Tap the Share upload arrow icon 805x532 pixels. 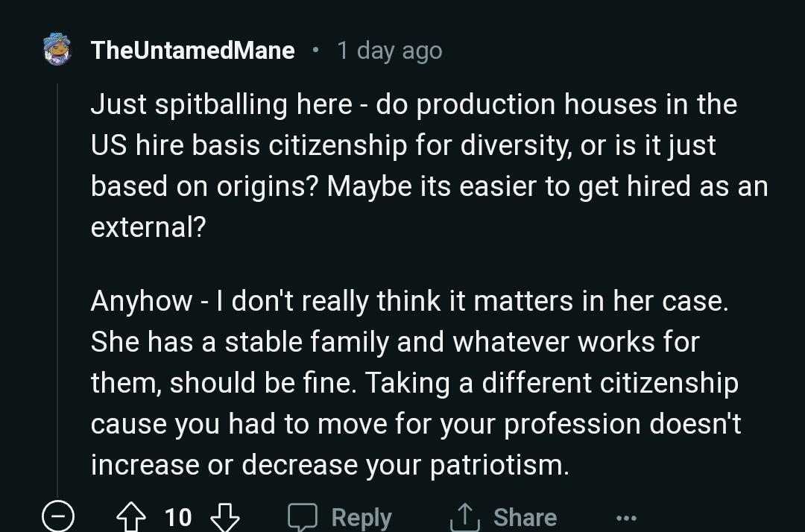[464, 516]
